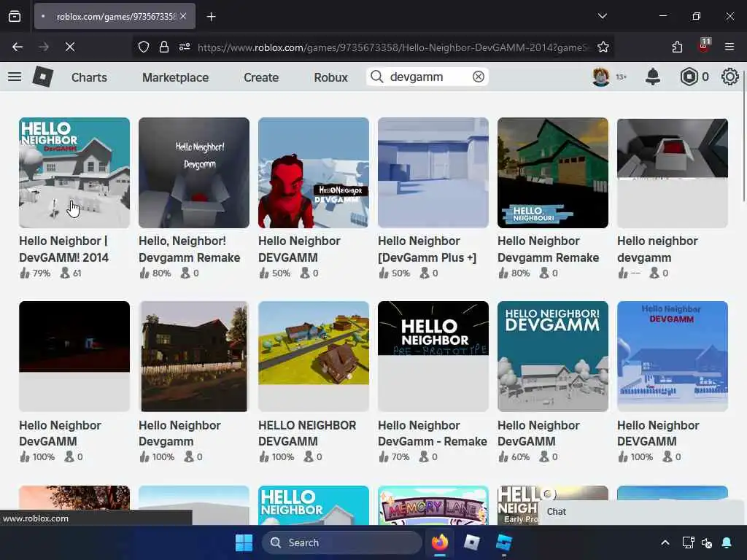Open the Chat panel

click(x=642, y=512)
